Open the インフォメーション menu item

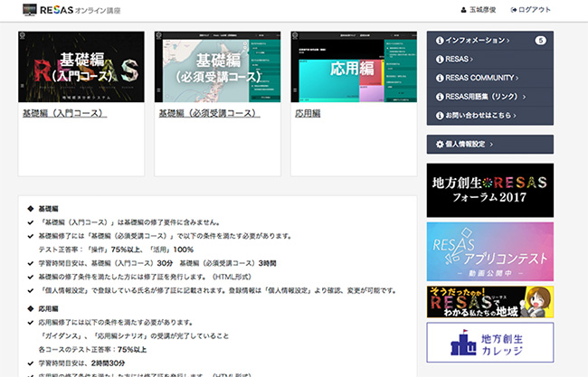pyautogui.click(x=490, y=40)
